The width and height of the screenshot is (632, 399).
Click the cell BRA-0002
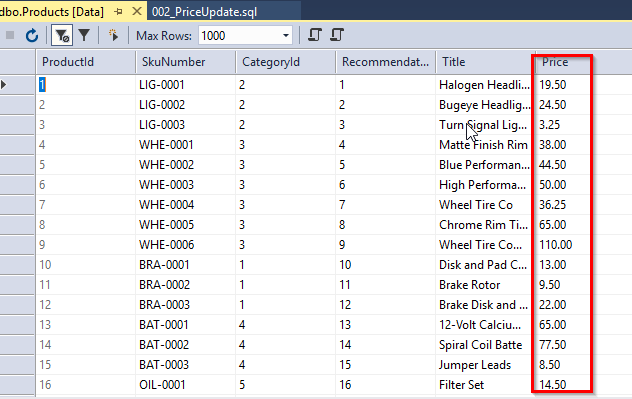pos(185,285)
